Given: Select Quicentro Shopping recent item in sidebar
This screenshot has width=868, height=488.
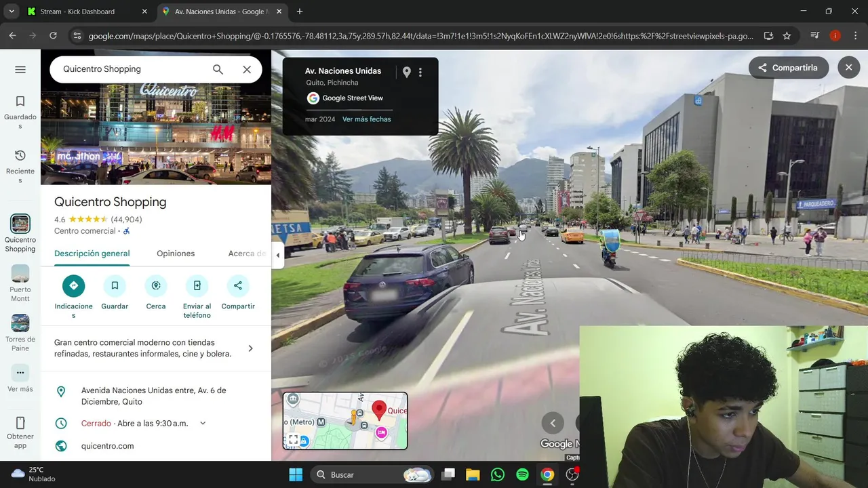Looking at the screenshot, I should (20, 233).
